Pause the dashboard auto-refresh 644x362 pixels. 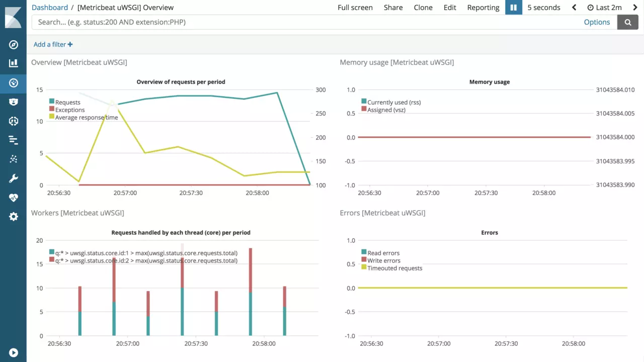coord(514,8)
